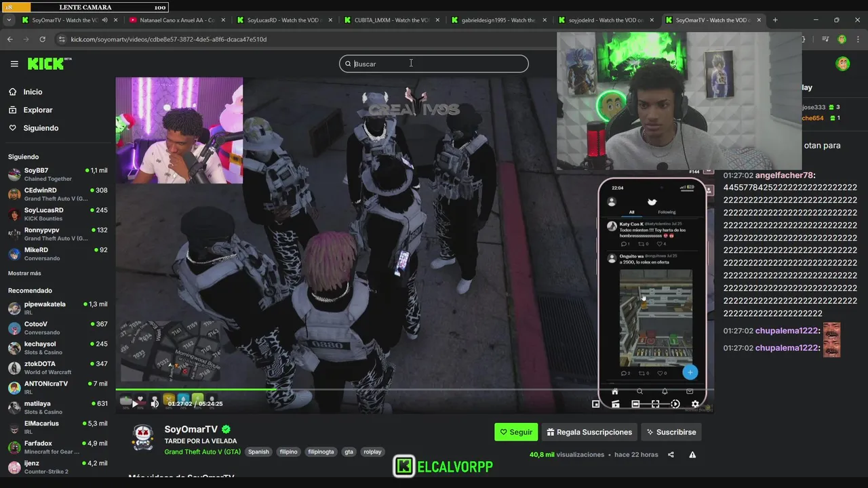Open pipewakatela recommended channel
The width and height of the screenshot is (868, 488).
pos(58,308)
